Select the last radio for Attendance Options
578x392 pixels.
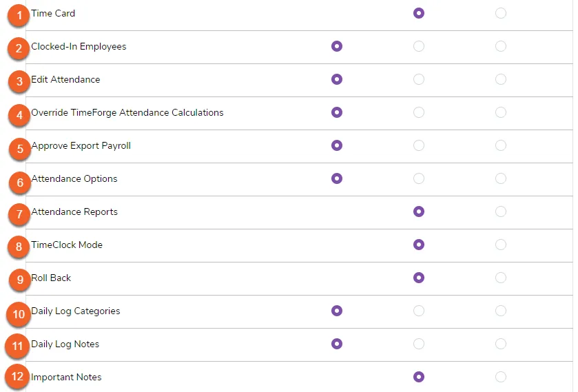(501, 178)
